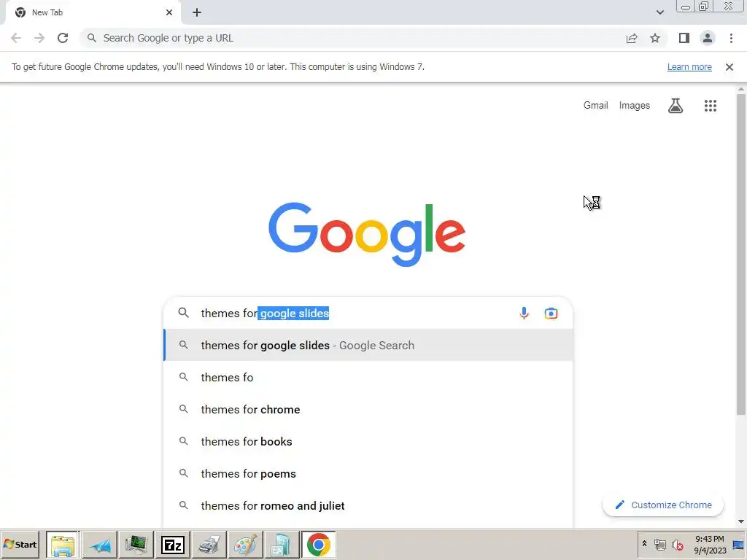Open the Gmail link

tap(595, 105)
